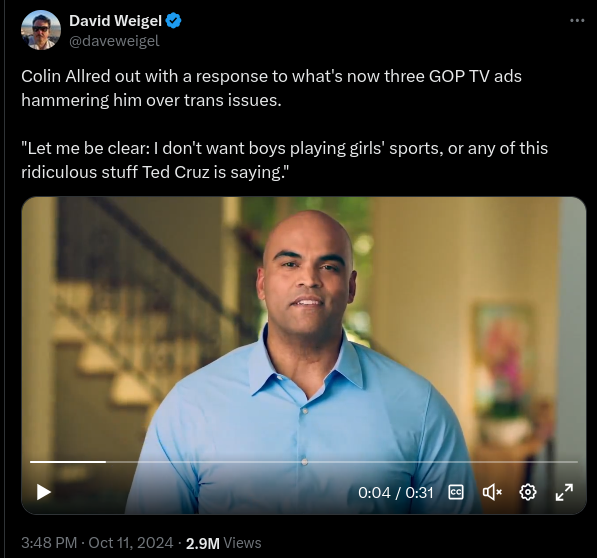Click the video frame showing the man

[303, 327]
